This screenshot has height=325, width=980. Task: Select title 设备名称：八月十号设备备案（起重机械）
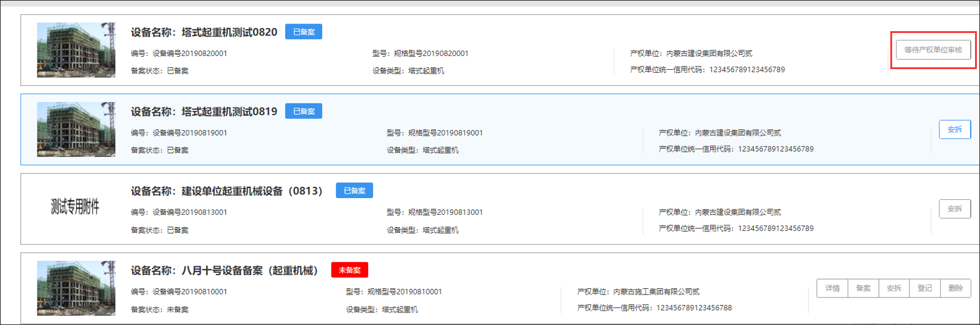(x=224, y=270)
